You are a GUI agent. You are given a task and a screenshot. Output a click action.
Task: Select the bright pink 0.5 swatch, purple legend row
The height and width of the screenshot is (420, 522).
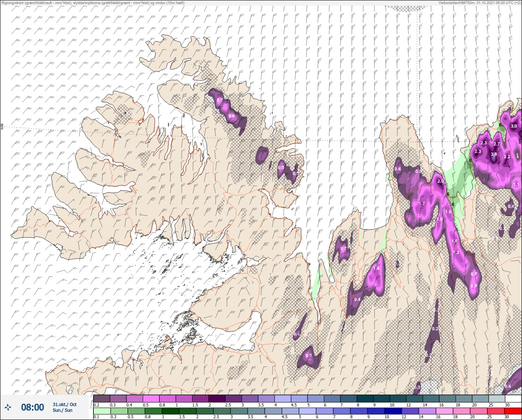coord(151,398)
